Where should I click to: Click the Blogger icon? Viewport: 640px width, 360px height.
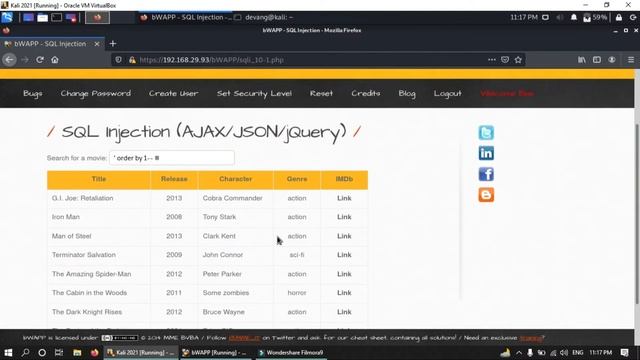[x=486, y=195]
